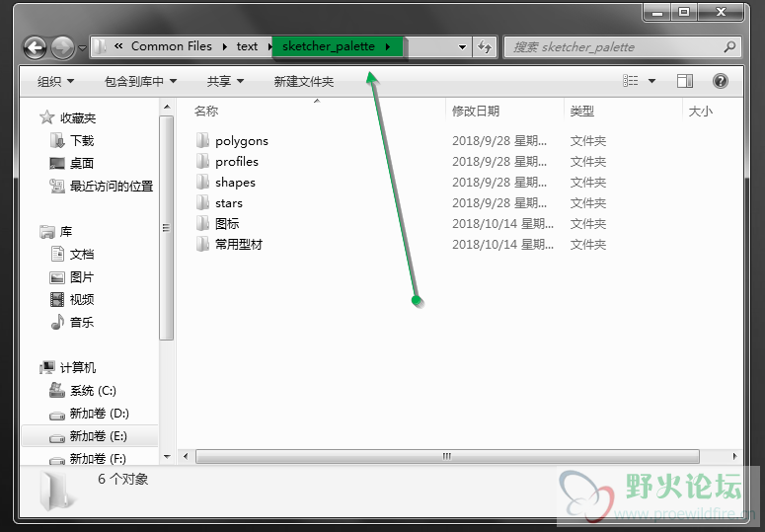Click the navigation pane scrollbar thumb
The height and width of the screenshot is (532, 765).
[167, 228]
